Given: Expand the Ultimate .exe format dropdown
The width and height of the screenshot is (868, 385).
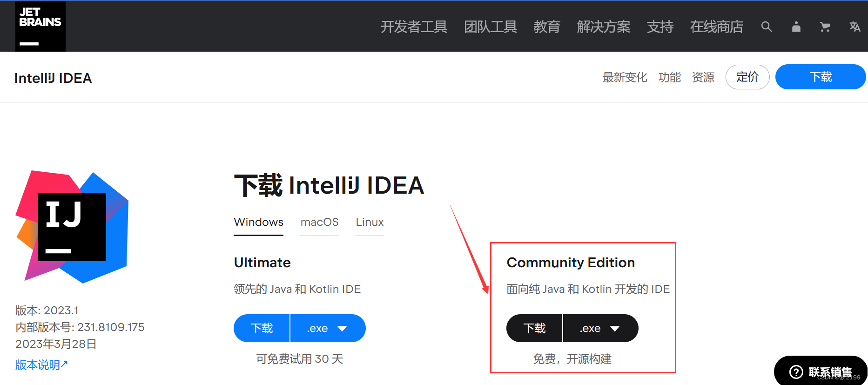Looking at the screenshot, I should 328,328.
